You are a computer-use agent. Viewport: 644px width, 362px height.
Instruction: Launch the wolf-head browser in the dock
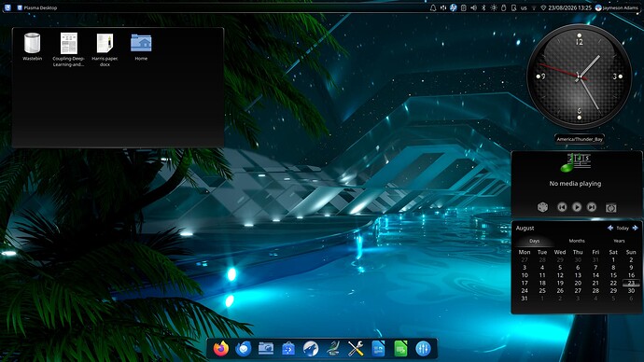311,349
